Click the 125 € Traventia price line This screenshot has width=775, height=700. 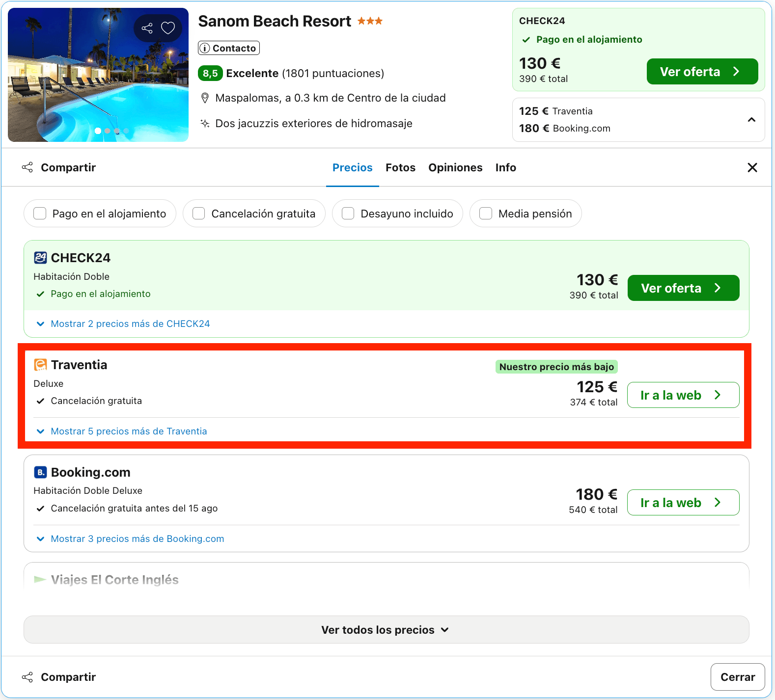pyautogui.click(x=556, y=111)
